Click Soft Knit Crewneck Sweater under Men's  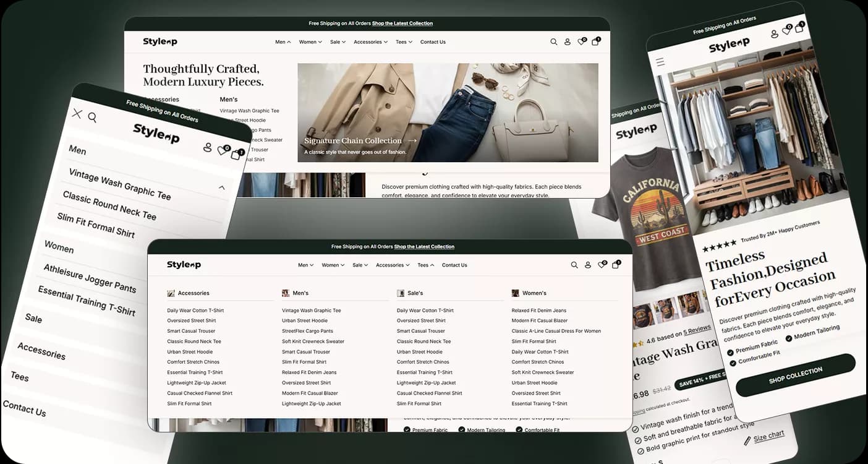click(313, 342)
